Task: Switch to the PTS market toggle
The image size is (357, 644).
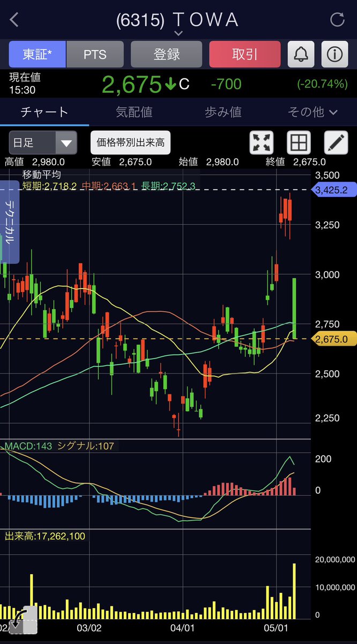Action: [95, 54]
